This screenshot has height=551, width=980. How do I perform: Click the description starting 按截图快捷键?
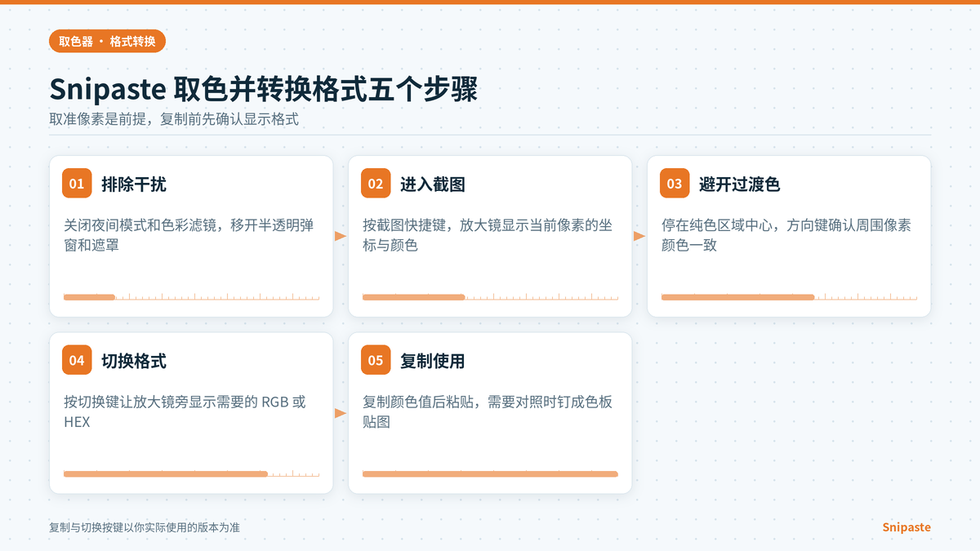488,235
